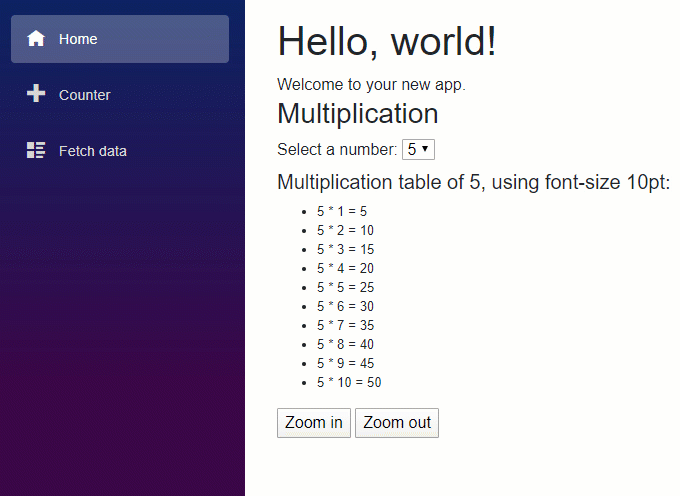The height and width of the screenshot is (496, 680).
Task: Click the Fetch data grid icon
Action: click(36, 150)
